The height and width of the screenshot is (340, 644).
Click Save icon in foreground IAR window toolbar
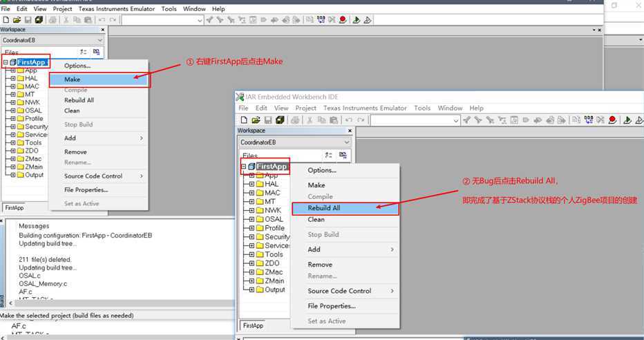coord(268,120)
